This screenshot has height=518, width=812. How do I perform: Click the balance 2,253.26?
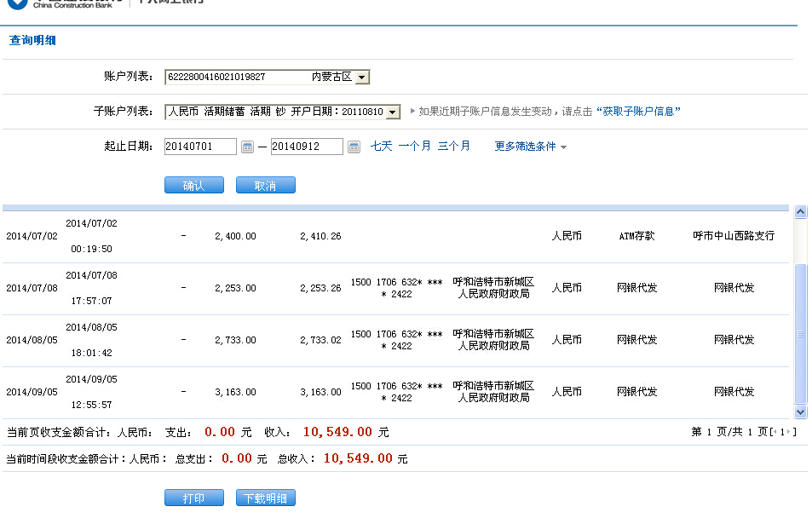(320, 288)
